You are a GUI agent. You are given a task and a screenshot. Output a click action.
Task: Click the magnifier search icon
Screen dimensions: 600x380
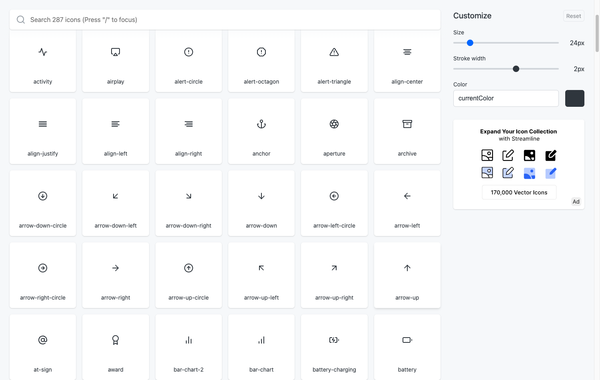(x=21, y=20)
